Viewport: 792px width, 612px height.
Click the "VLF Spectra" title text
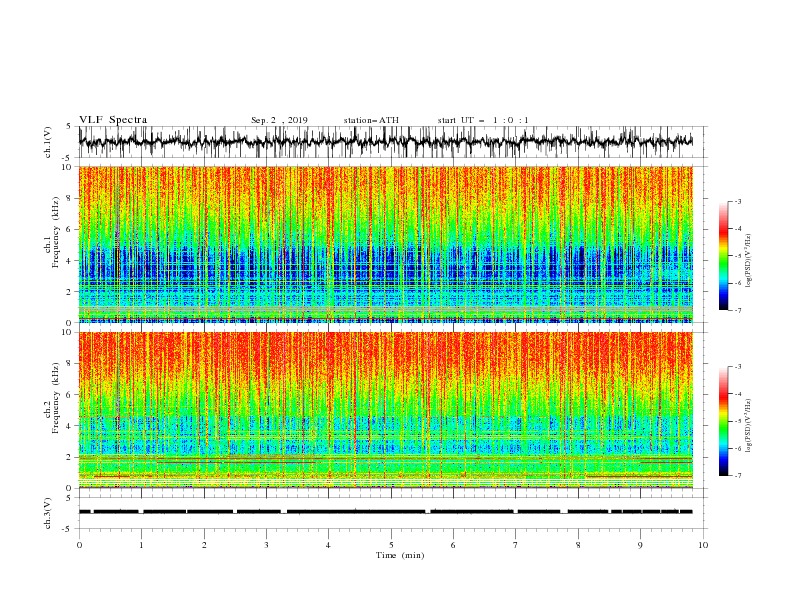pos(113,120)
